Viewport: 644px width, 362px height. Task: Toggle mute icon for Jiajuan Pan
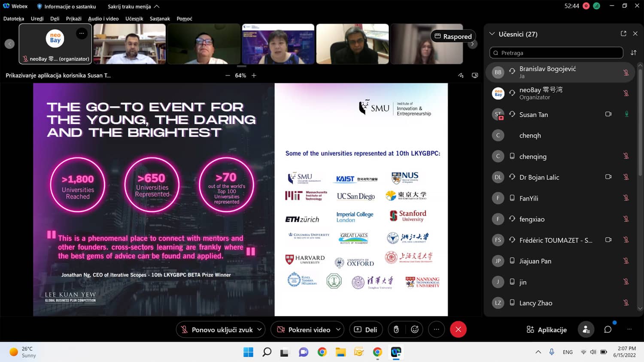point(626,261)
